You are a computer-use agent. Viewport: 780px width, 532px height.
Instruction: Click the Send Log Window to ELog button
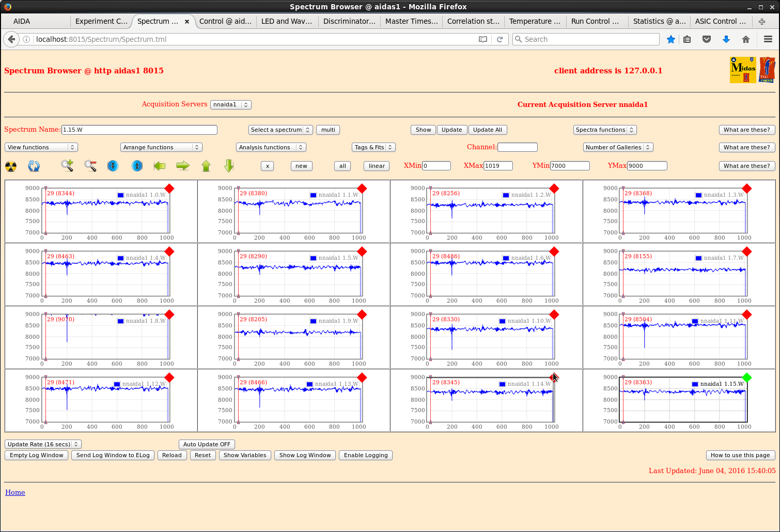pyautogui.click(x=113, y=455)
